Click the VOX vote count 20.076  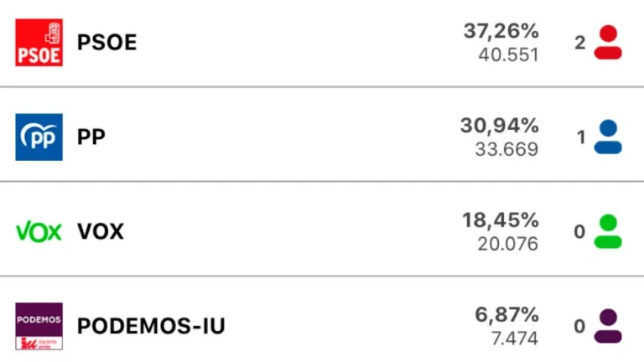coord(508,244)
